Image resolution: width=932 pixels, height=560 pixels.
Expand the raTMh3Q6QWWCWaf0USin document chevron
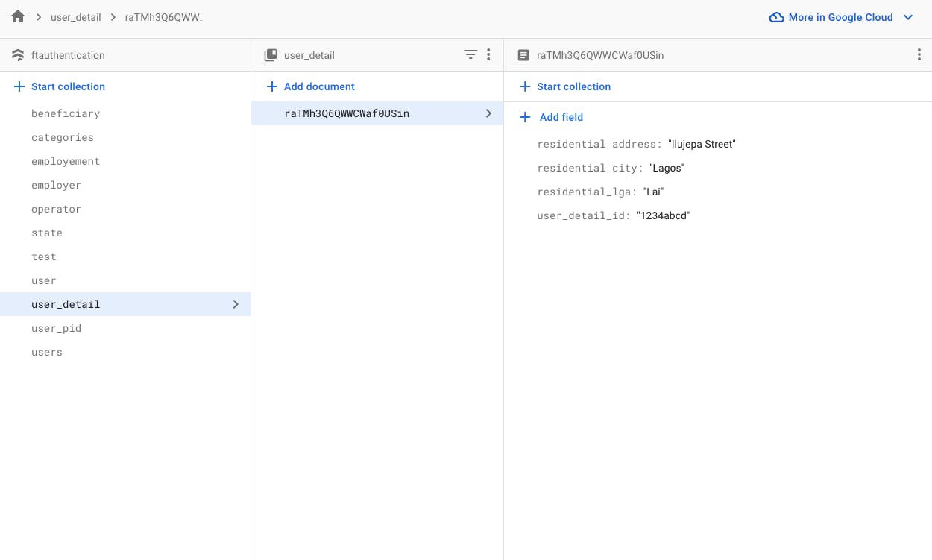pyautogui.click(x=488, y=113)
